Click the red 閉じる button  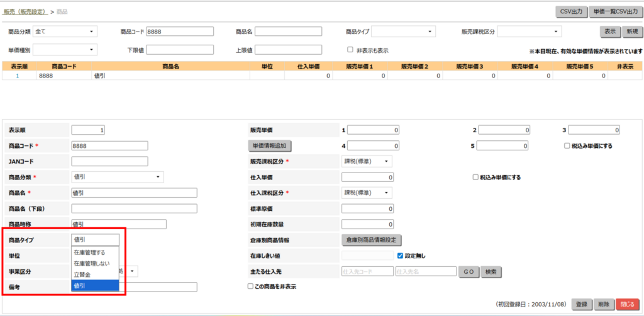click(626, 304)
